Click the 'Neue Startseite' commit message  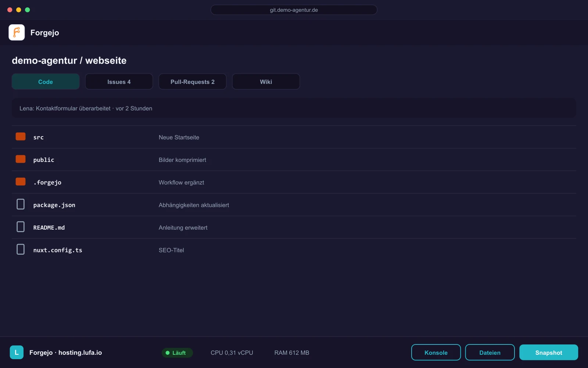[x=179, y=137]
